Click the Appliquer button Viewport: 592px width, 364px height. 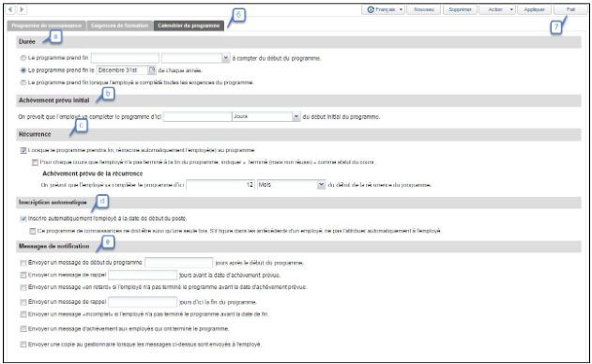point(534,9)
